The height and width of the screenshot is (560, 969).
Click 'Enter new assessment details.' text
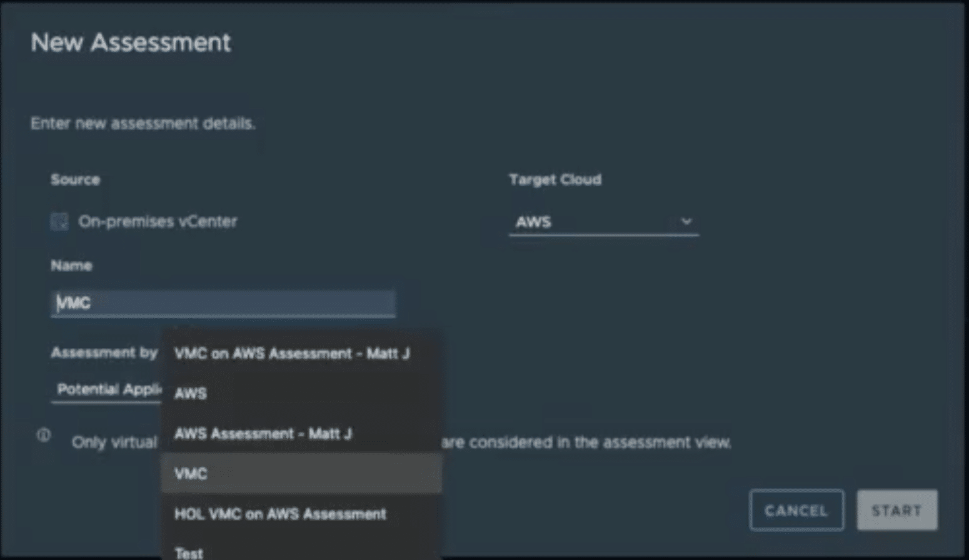143,123
